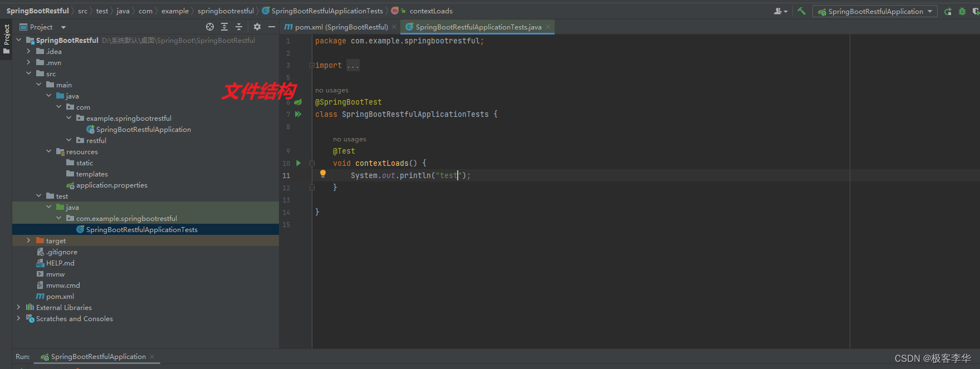The height and width of the screenshot is (369, 980).
Task: Click SpringBootRestful in the breadcrumb bar
Action: [x=38, y=11]
